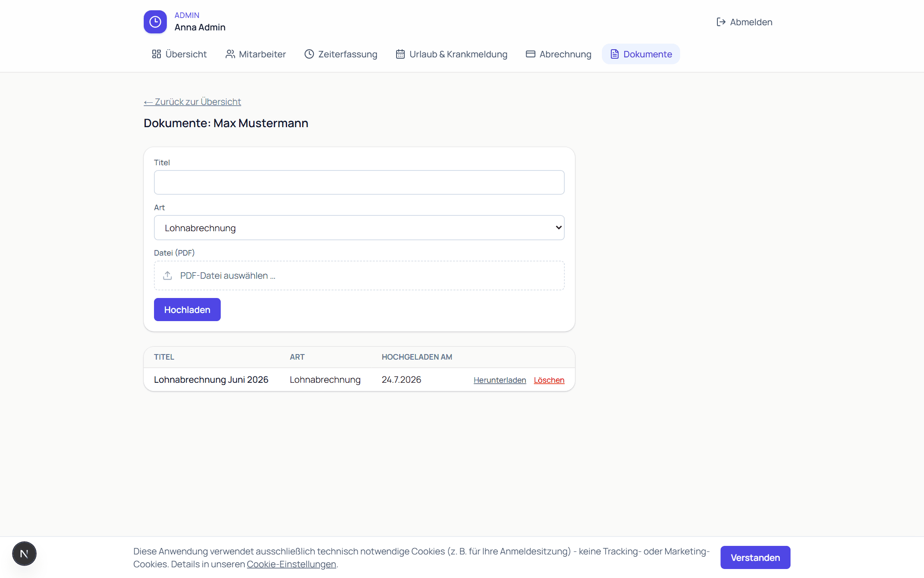Click the Mitarbeiter people icon

pos(230,54)
